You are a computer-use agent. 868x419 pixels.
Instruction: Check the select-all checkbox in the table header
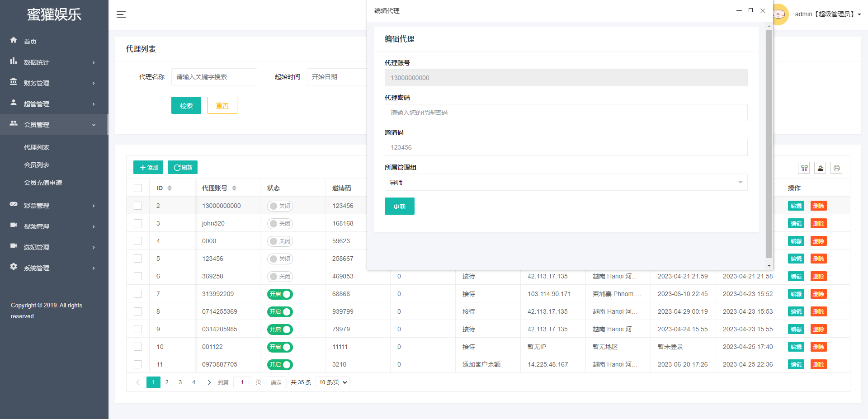(138, 188)
